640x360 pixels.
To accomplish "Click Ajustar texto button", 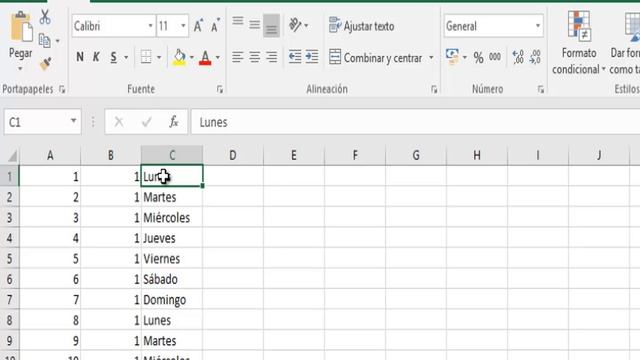I will (362, 26).
